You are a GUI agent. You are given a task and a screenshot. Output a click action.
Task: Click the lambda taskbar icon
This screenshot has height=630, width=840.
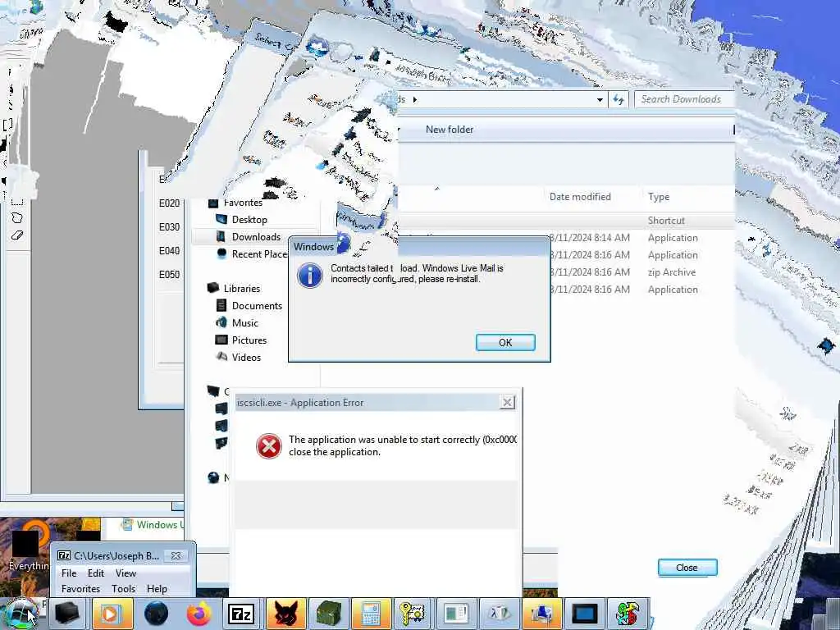tap(499, 614)
